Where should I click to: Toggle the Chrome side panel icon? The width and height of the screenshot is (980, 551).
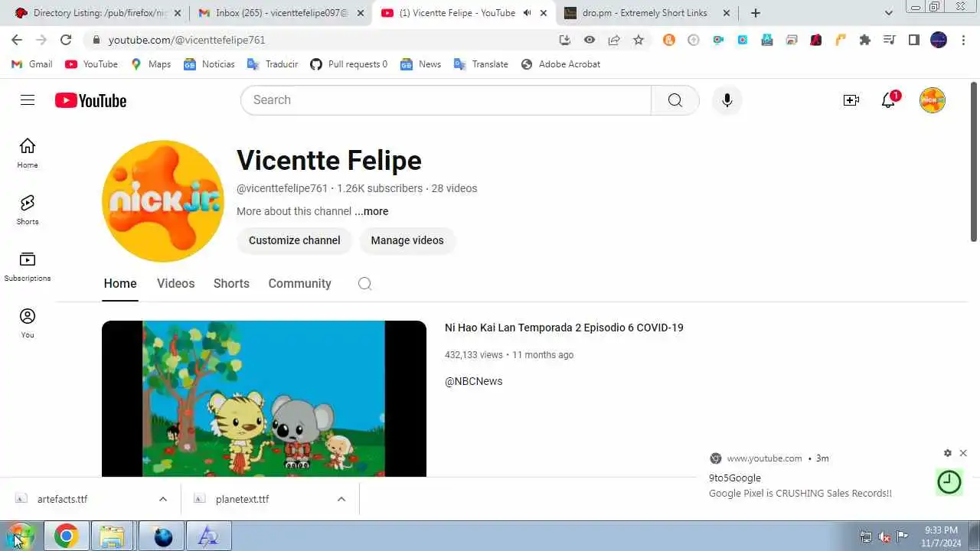coord(914,40)
